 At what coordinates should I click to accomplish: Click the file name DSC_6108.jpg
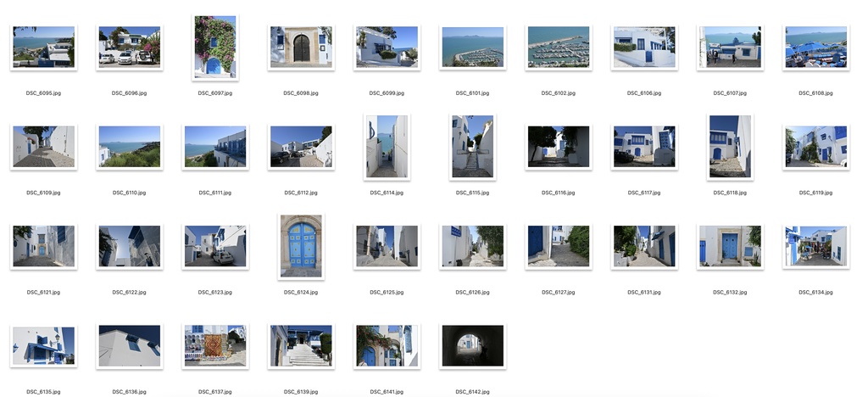[x=816, y=93]
